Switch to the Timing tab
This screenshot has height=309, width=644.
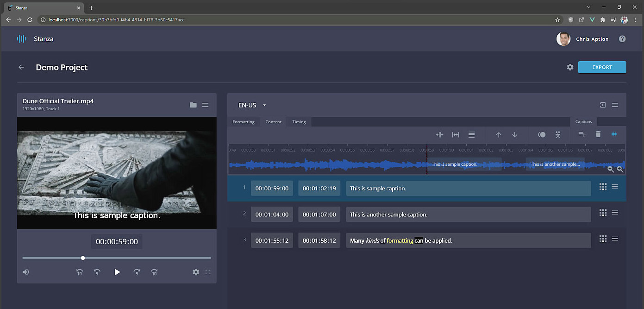click(x=299, y=122)
